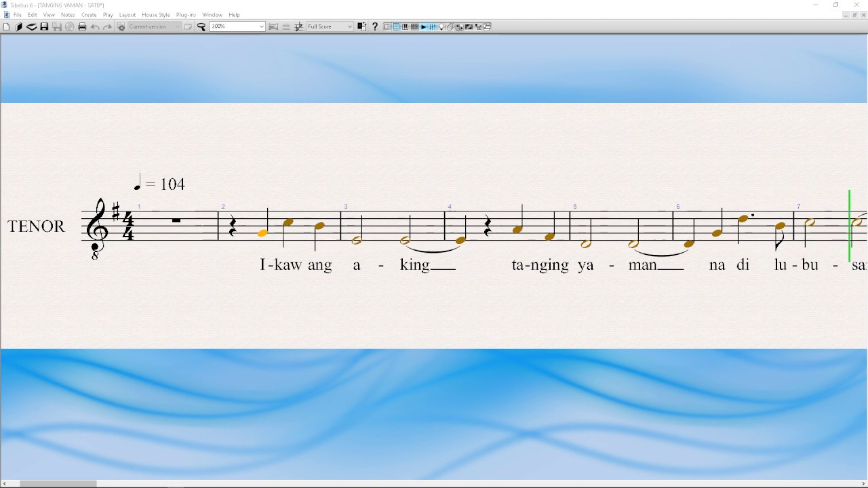Viewport: 868px width, 488px height.
Task: Open the Play menu
Action: point(108,15)
